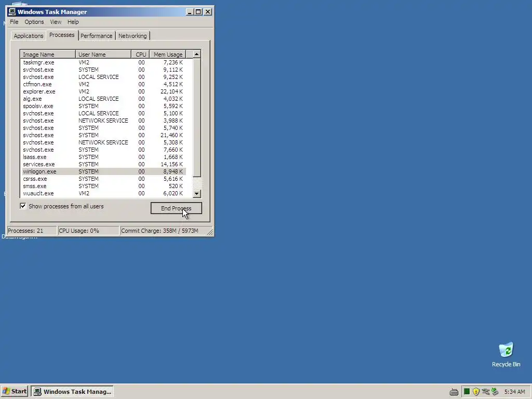This screenshot has height=399, width=532.
Task: Click the 7,660 K memory value
Action: [173, 150]
